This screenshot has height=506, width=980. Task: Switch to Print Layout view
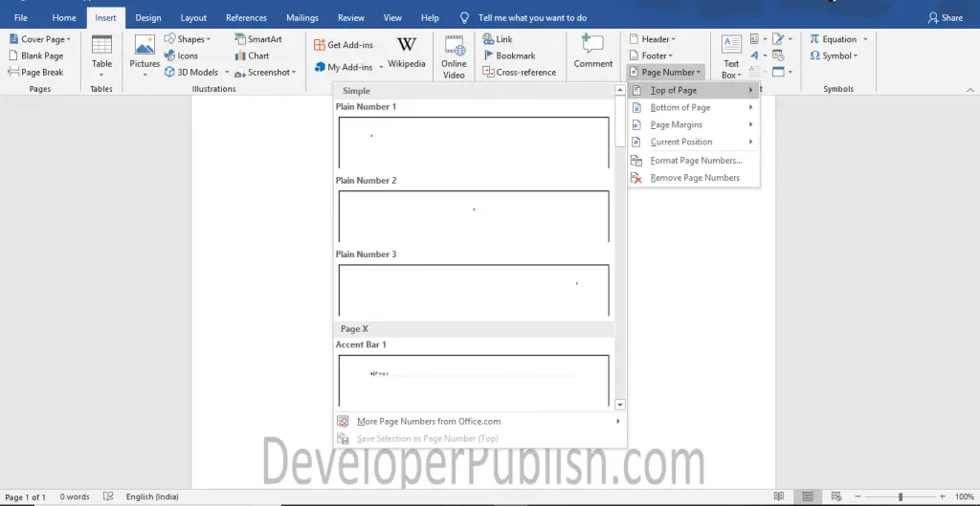[808, 496]
